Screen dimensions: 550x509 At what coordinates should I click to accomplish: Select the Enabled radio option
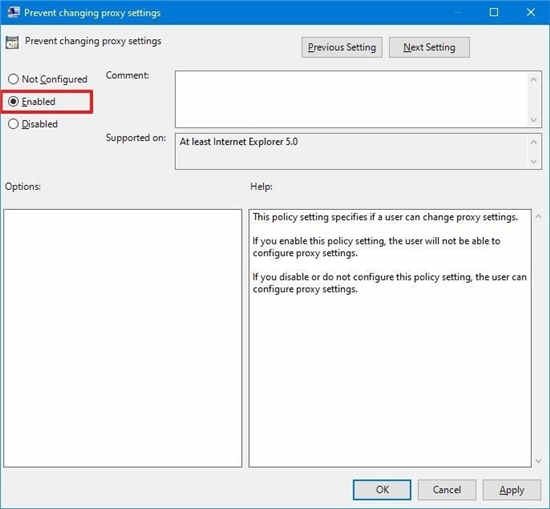click(x=13, y=101)
